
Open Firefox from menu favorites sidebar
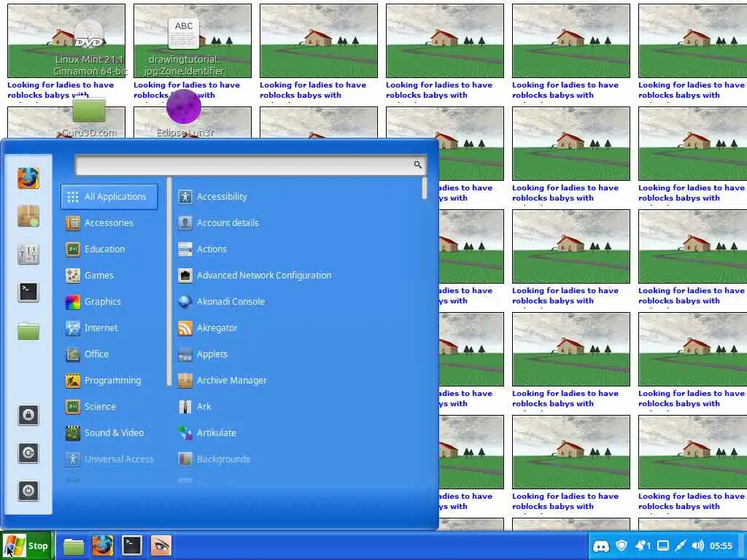tap(28, 179)
